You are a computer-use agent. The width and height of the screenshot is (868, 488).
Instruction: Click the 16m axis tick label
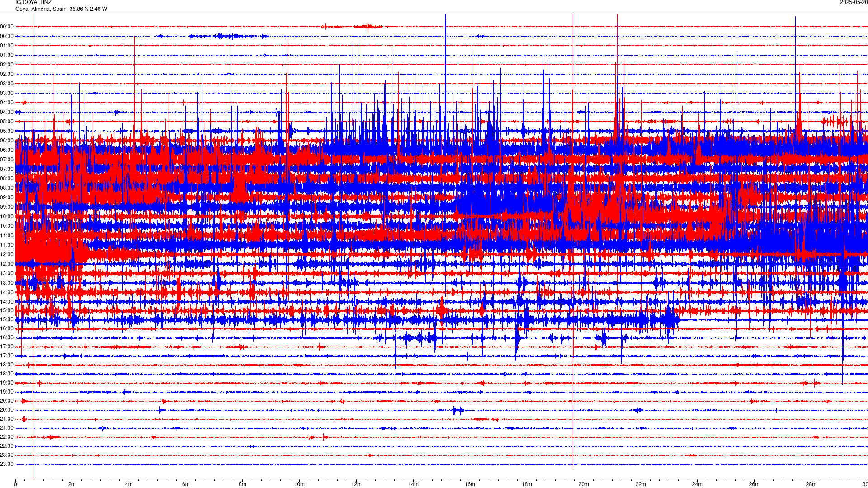470,484
